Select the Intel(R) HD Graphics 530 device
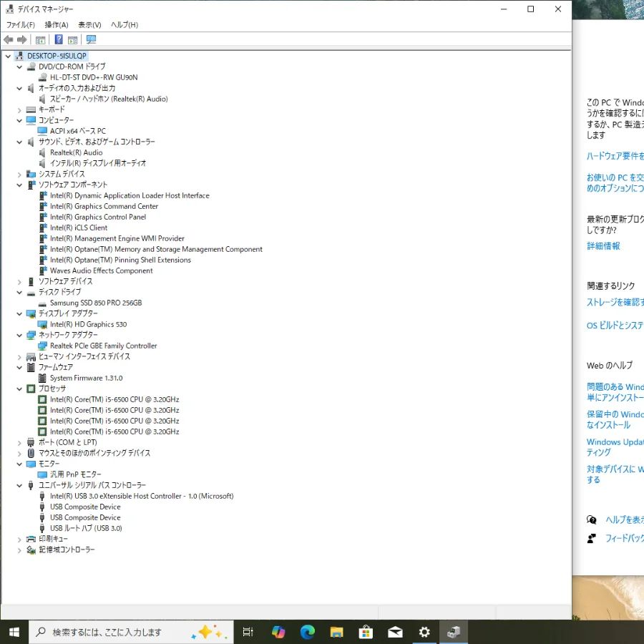This screenshot has height=644, width=644. click(88, 324)
